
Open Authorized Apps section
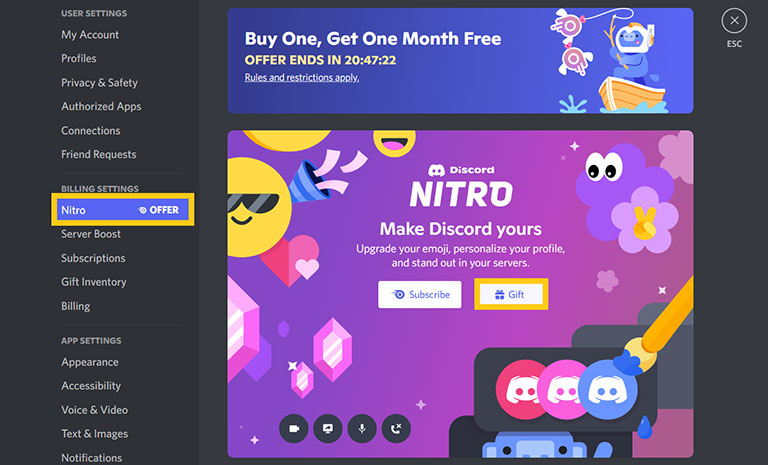101,106
